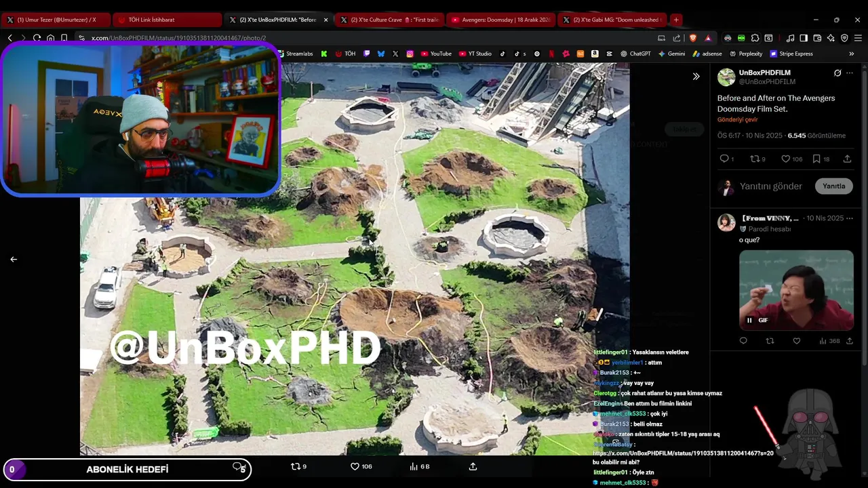Switch to Umur Tezer X tab
Image resolution: width=868 pixels, height=488 pixels.
click(56, 20)
